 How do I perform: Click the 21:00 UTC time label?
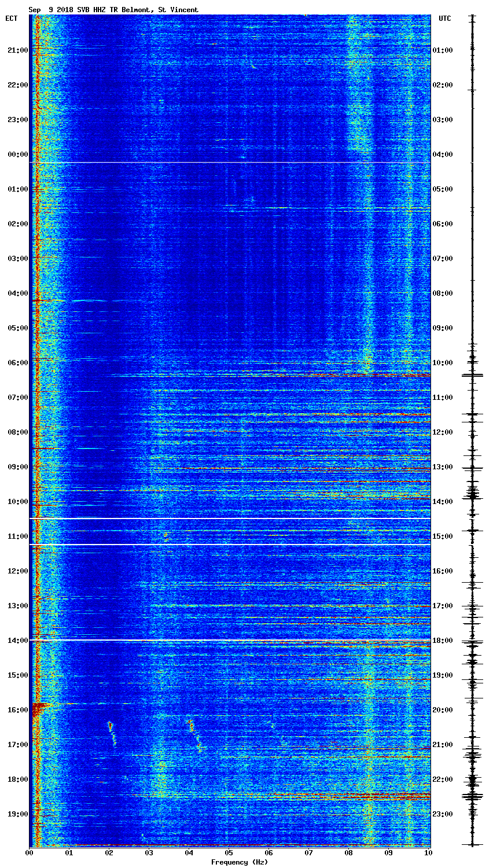[x=443, y=745]
